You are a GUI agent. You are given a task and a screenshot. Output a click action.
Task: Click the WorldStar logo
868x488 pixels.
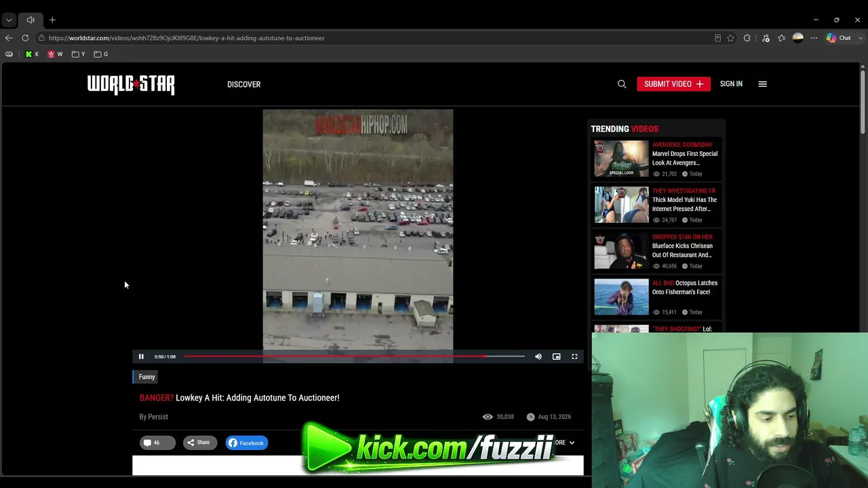tap(131, 85)
